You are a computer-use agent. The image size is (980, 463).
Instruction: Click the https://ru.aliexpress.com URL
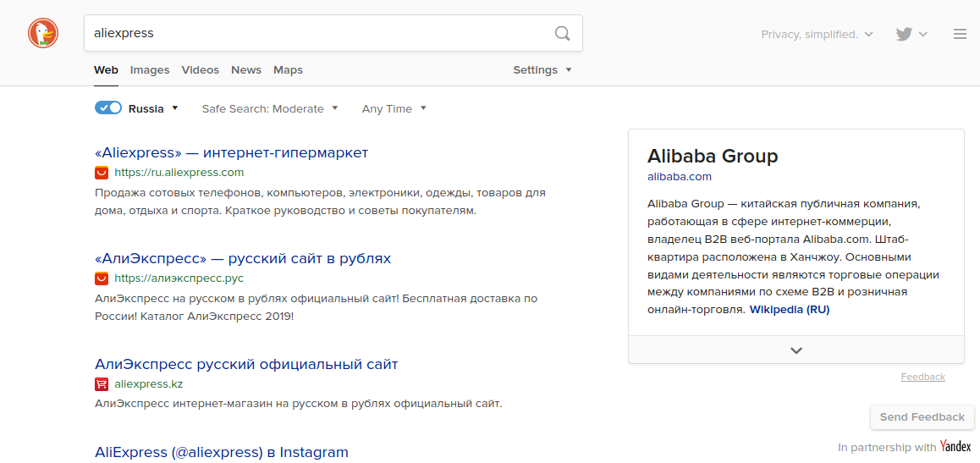tap(179, 173)
